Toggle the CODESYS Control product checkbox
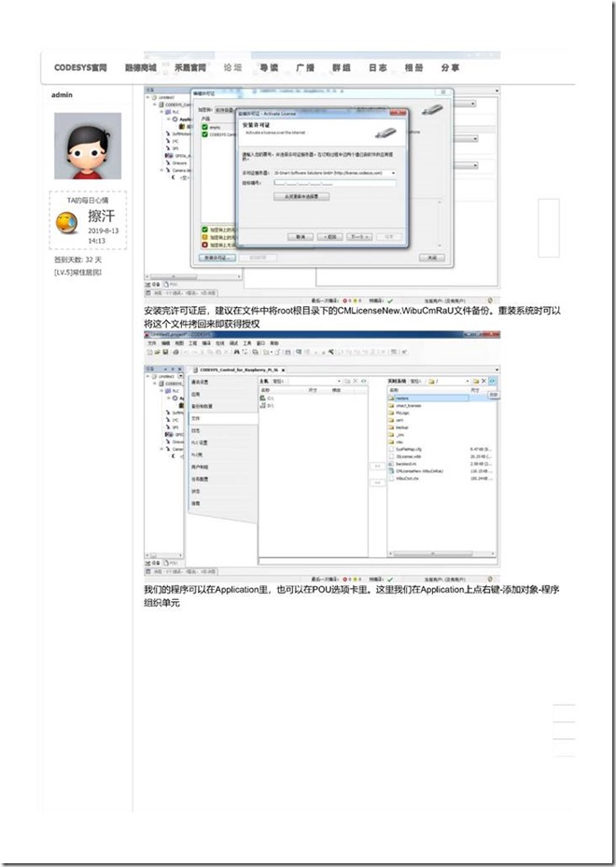The image size is (616, 867). point(204,134)
